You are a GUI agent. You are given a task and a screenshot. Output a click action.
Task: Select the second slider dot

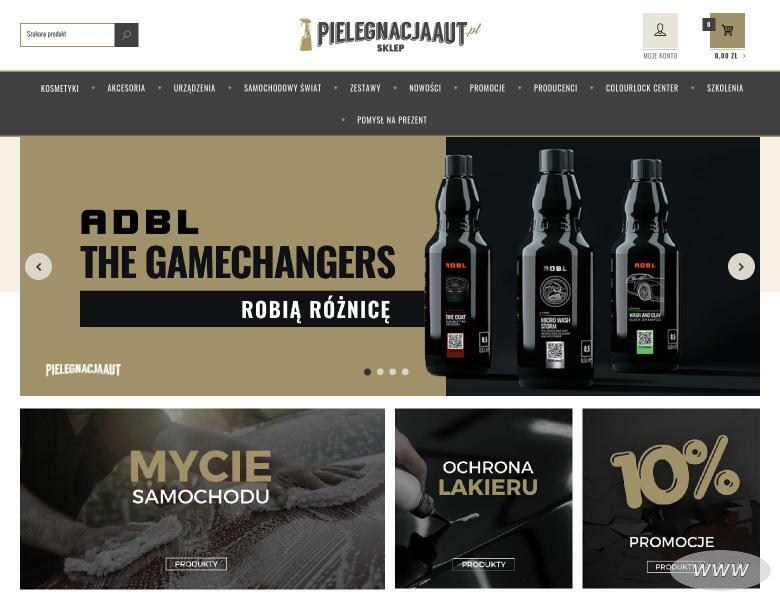(380, 372)
